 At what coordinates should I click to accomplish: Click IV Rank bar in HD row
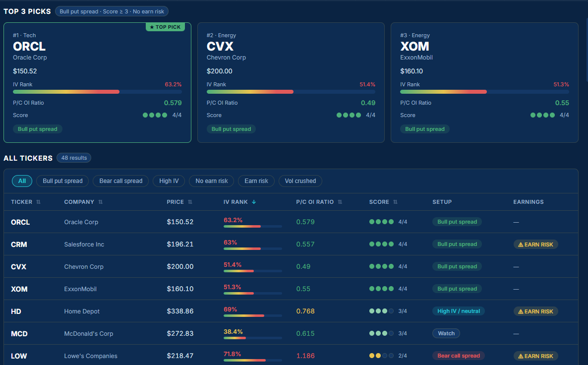tap(253, 316)
